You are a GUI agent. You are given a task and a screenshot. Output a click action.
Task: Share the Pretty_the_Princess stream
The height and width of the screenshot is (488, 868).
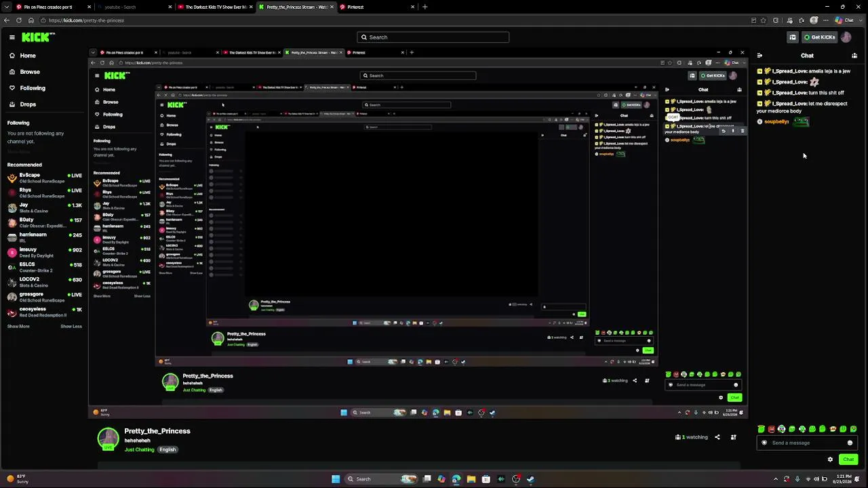coord(717,437)
